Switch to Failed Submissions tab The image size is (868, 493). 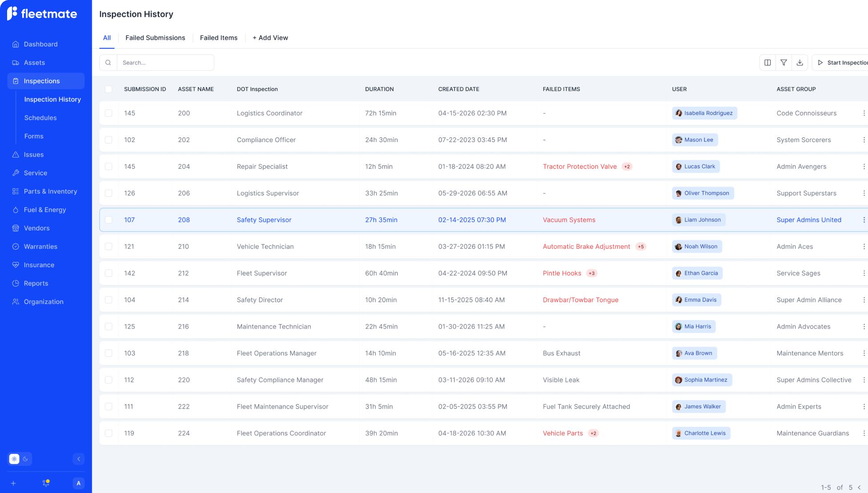click(155, 38)
